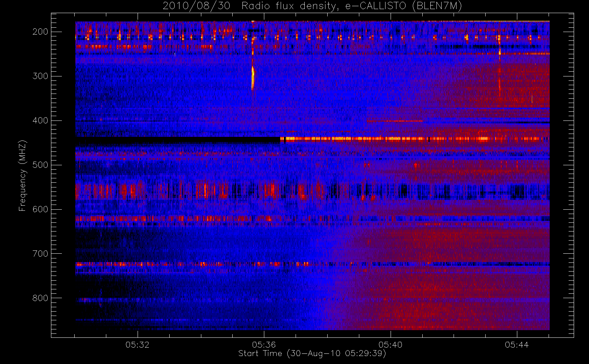
Task: Click the 05:36 time tick label
Action: point(264,345)
